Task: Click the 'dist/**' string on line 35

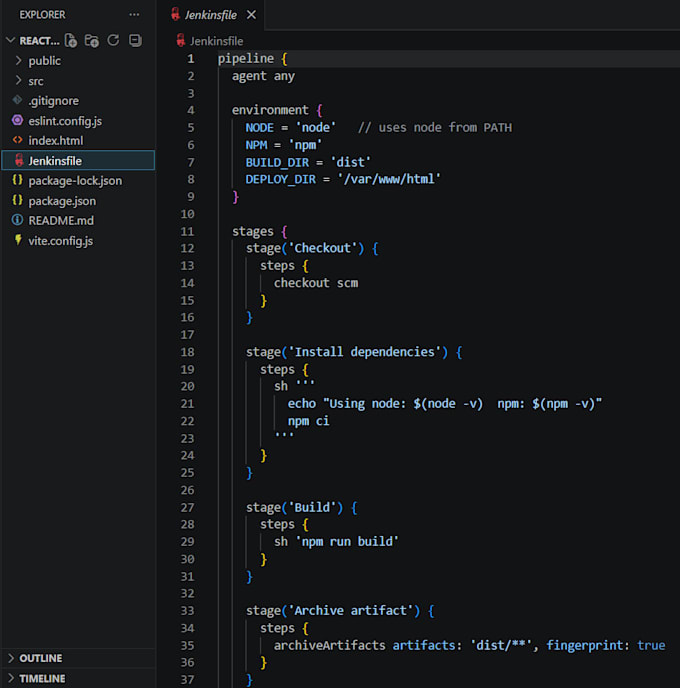Action: 501,645
